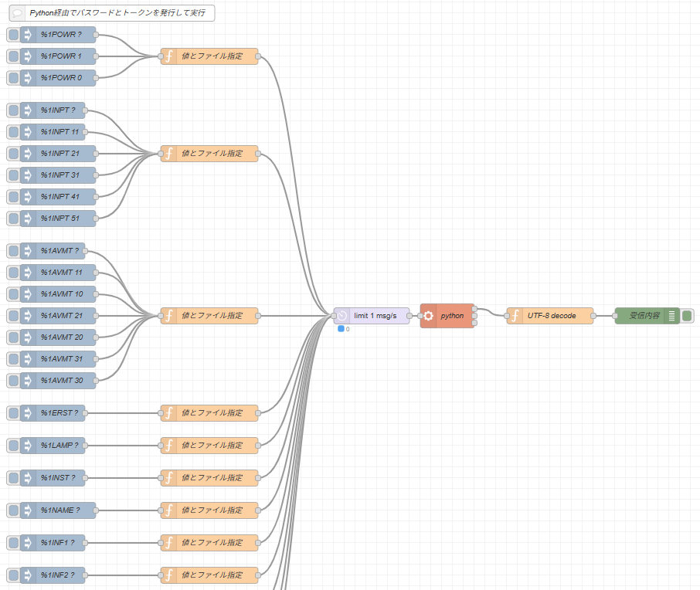Image resolution: width=700 pixels, height=590 pixels.
Task: Fire the %1POWR 1 inject button
Action: coord(14,56)
